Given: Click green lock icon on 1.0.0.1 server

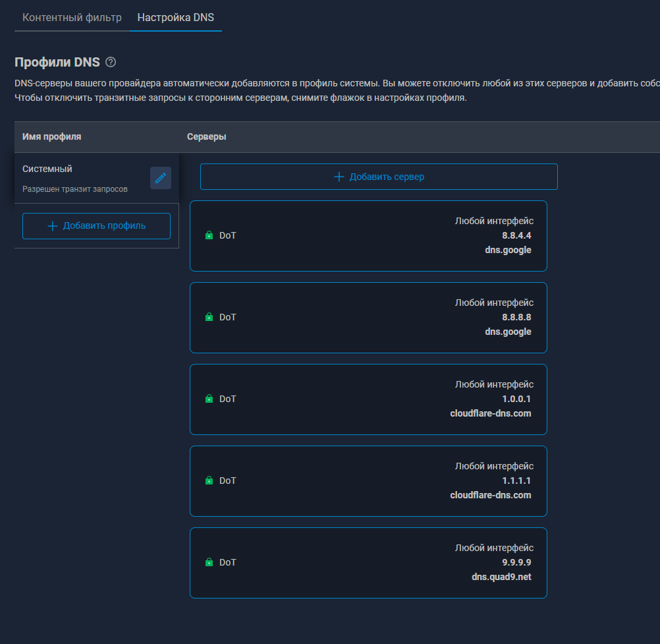Looking at the screenshot, I should tap(209, 399).
